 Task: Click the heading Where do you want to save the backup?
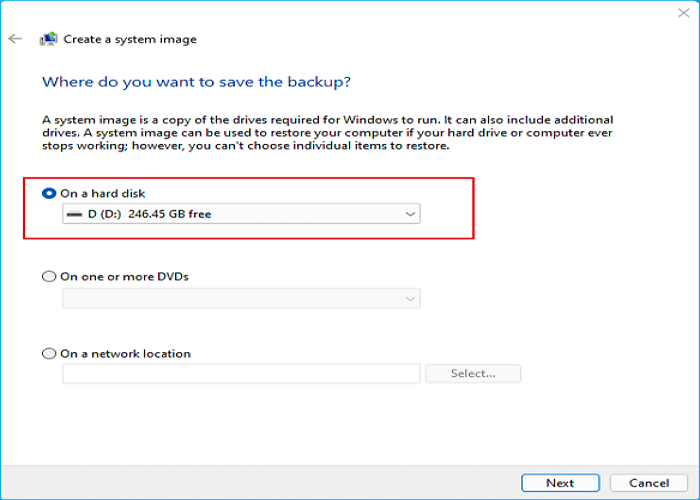pos(196,82)
